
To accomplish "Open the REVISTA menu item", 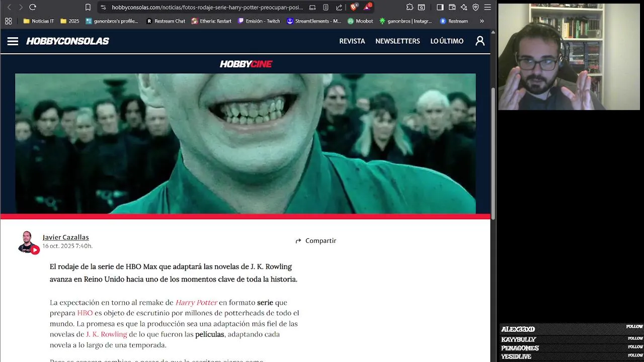I will tap(352, 41).
